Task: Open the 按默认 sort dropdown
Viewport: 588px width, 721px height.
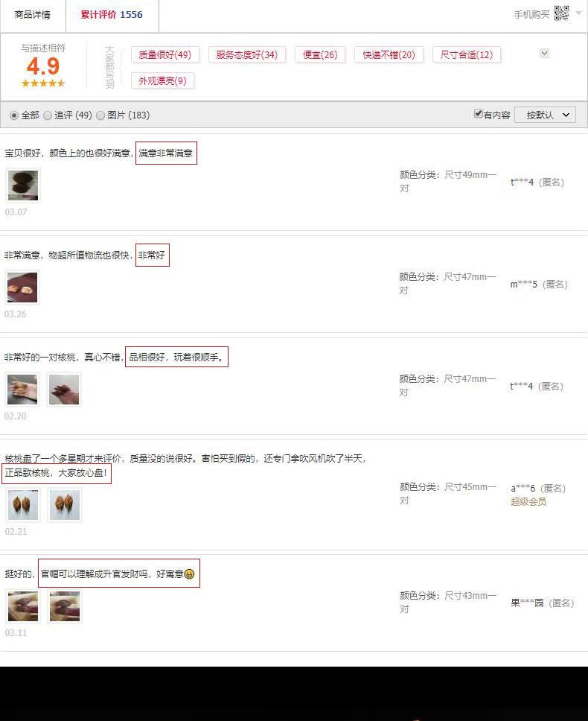Action: [545, 115]
